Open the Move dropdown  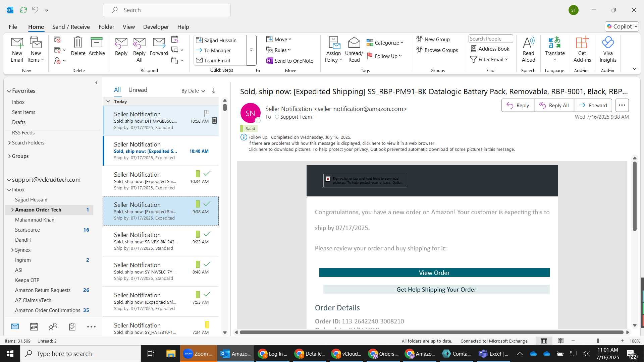coord(279,39)
